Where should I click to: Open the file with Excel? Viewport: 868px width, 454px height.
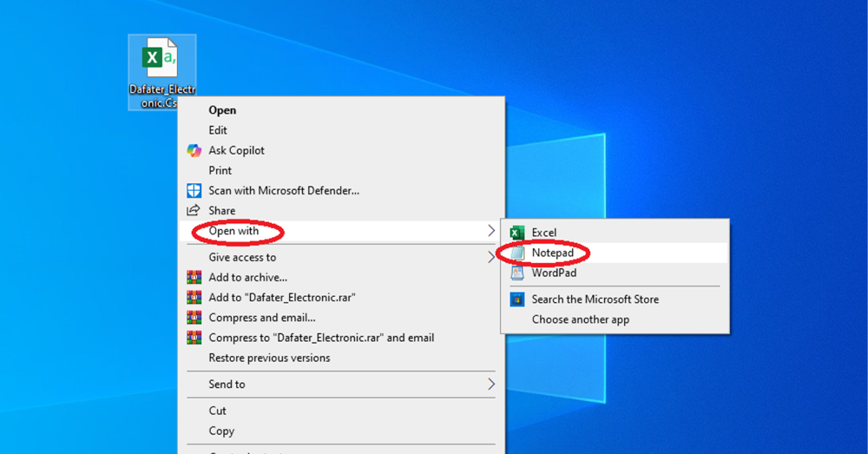tap(615, 233)
